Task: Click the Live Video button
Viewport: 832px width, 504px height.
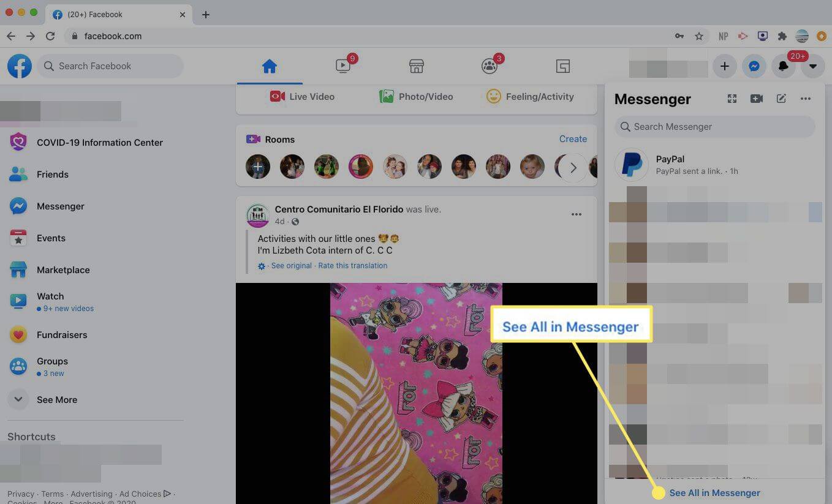Action: (302, 97)
